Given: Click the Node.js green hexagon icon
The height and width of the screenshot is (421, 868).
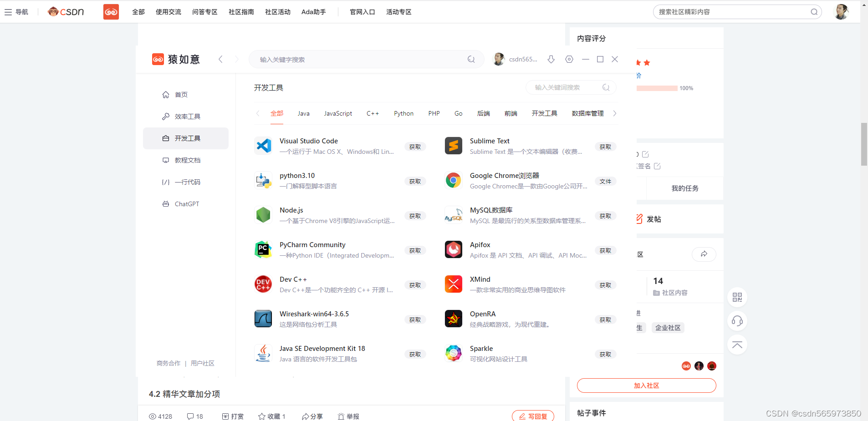Looking at the screenshot, I should pyautogui.click(x=263, y=215).
